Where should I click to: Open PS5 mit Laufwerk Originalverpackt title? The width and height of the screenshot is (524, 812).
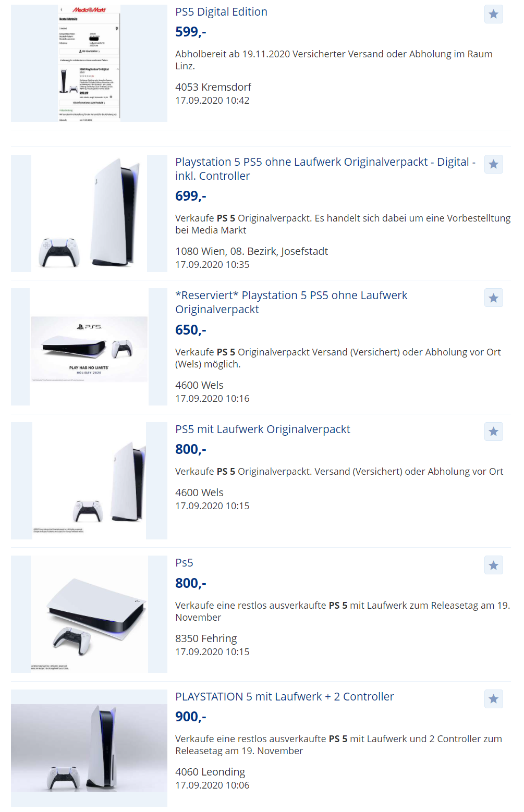263,429
